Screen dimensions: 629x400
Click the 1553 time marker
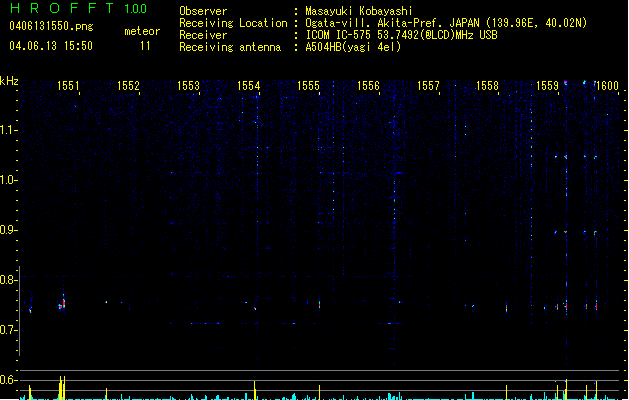tap(188, 86)
